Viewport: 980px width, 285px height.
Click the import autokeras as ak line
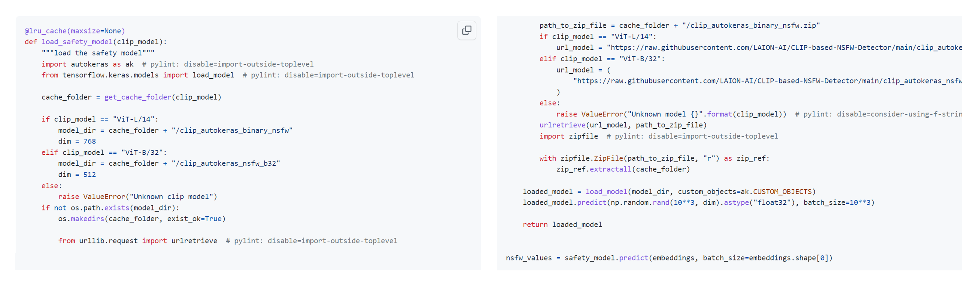(87, 64)
